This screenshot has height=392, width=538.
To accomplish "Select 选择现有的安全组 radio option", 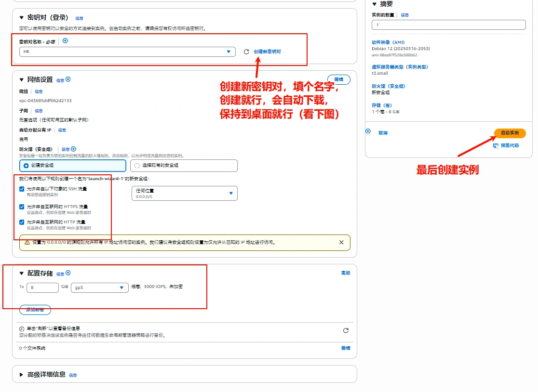I will (137, 166).
